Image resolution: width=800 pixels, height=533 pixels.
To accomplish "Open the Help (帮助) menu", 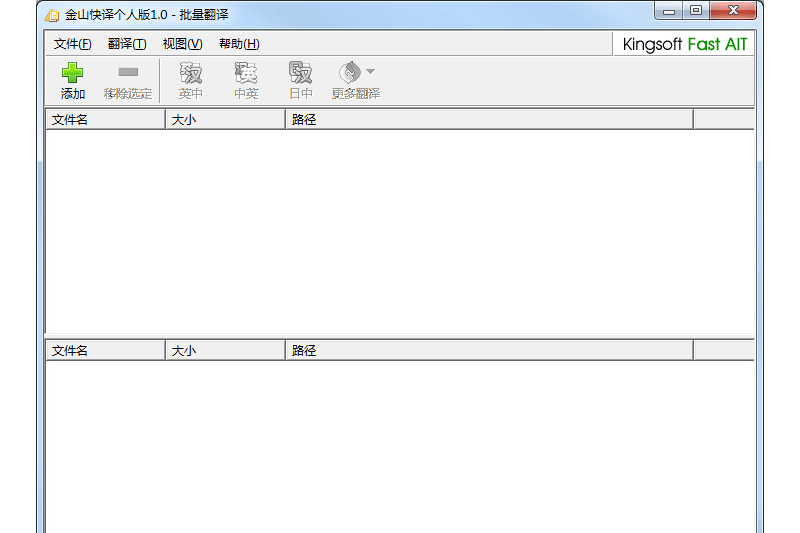I will [239, 44].
